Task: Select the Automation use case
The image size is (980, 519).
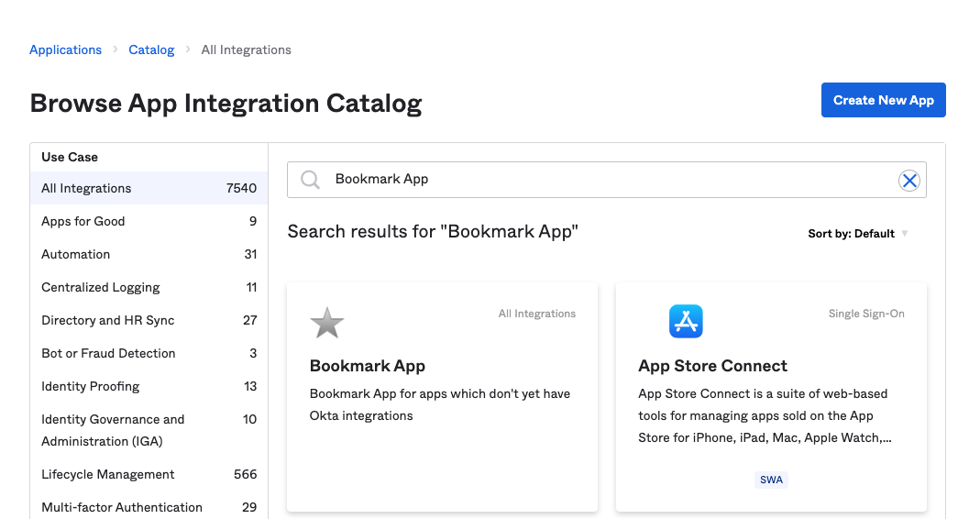Action: pyautogui.click(x=149, y=255)
